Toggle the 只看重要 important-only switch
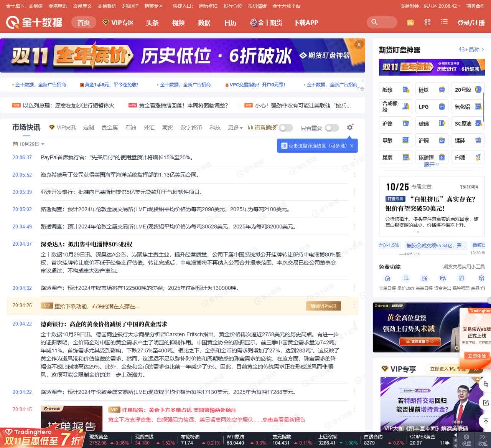Image resolution: width=491 pixels, height=448 pixels. coord(332,128)
